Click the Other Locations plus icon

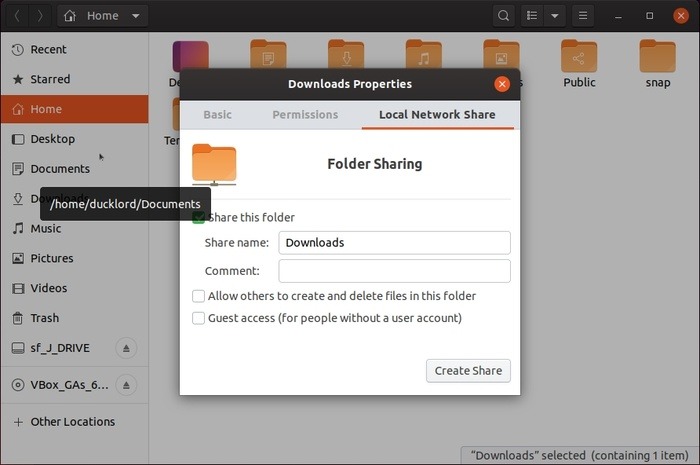[x=18, y=422]
